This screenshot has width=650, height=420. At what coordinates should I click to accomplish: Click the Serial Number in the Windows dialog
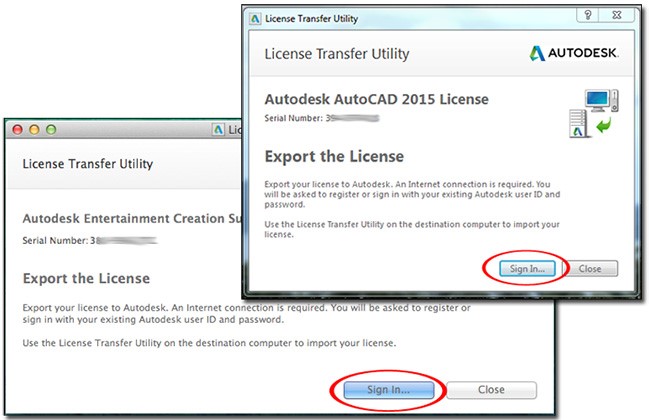pyautogui.click(x=322, y=118)
